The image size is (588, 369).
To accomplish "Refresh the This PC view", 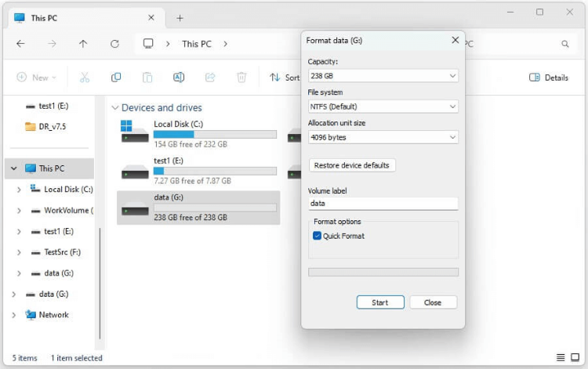I will coord(114,44).
